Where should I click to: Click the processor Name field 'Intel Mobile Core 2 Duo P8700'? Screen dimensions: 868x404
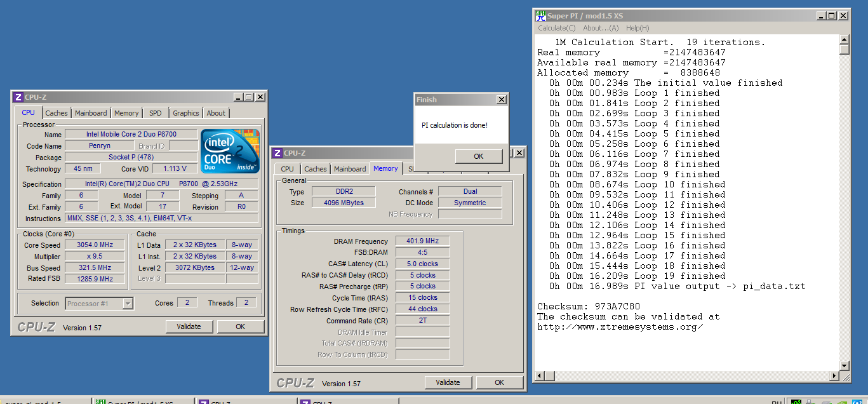(131, 135)
